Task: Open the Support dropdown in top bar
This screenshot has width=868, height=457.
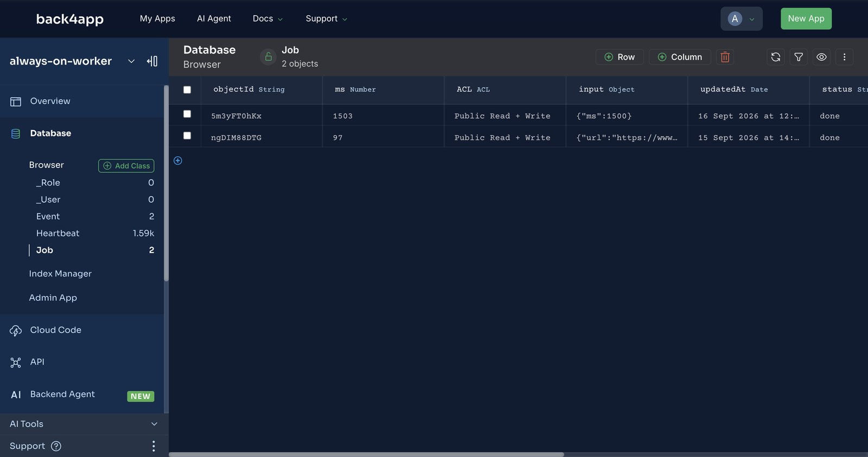Action: click(326, 18)
